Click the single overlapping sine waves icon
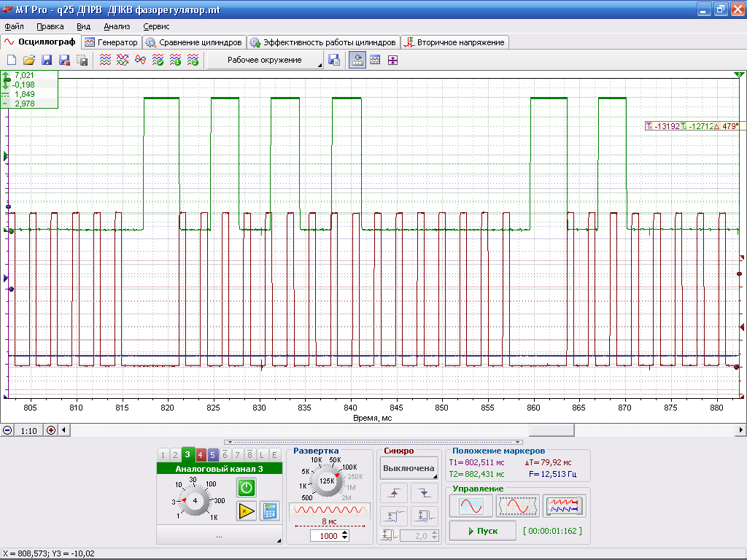The image size is (747, 560). (x=140, y=60)
